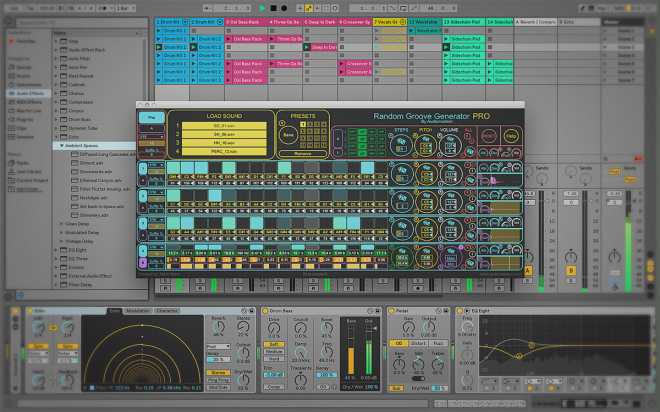Toggle first step of sequencer row 2
Image resolution: width=660 pixels, height=412 pixels.
[173, 195]
